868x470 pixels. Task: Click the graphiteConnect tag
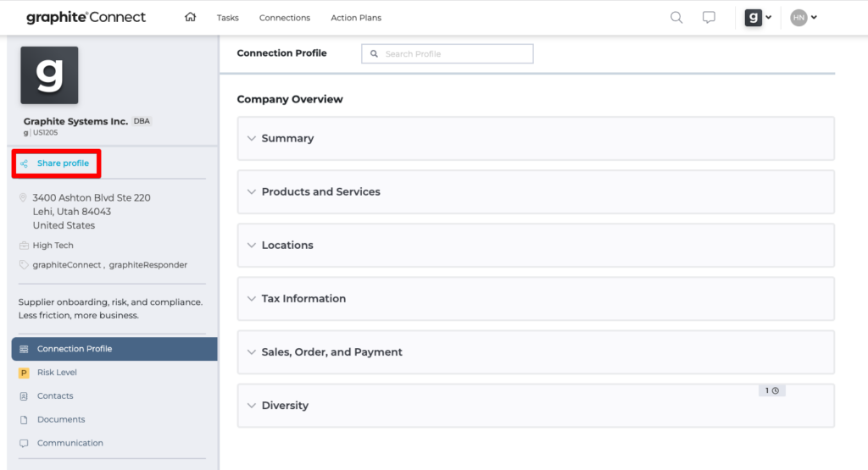(x=67, y=265)
